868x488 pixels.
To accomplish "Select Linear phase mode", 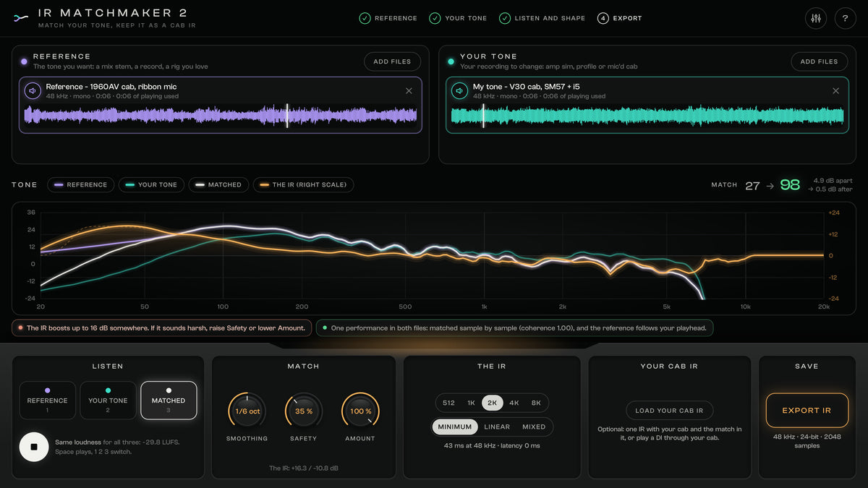I will [498, 427].
